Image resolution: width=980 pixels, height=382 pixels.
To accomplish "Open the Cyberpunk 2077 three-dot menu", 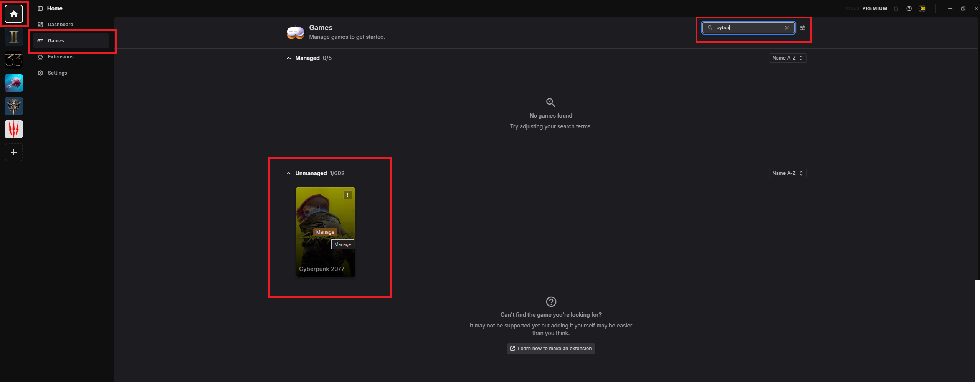I will 347,195.
